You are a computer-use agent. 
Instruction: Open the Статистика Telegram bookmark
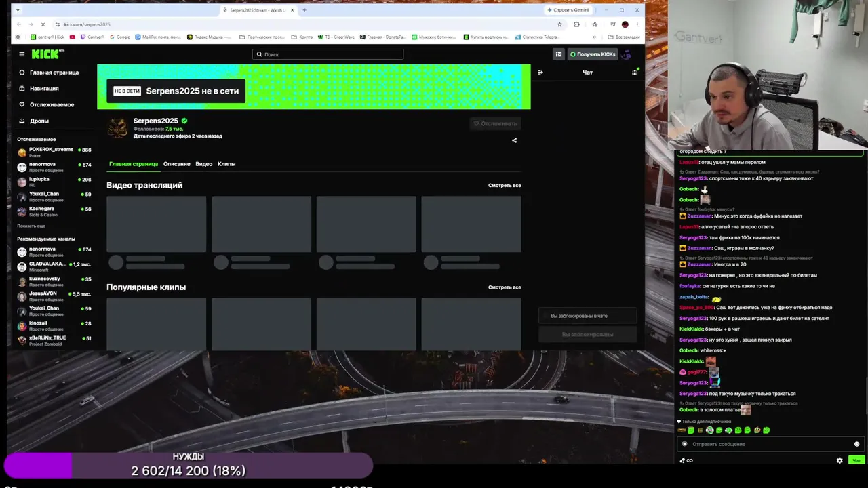[536, 37]
